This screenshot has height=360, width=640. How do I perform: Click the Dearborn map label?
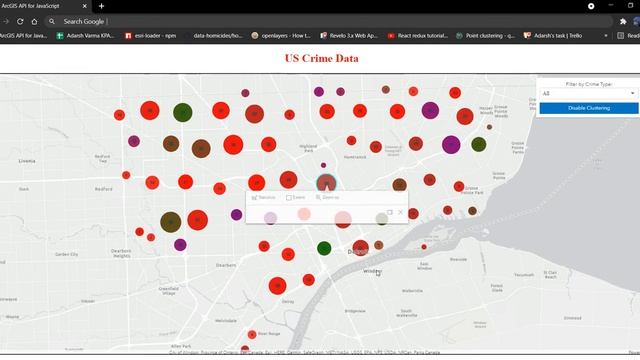point(226,265)
